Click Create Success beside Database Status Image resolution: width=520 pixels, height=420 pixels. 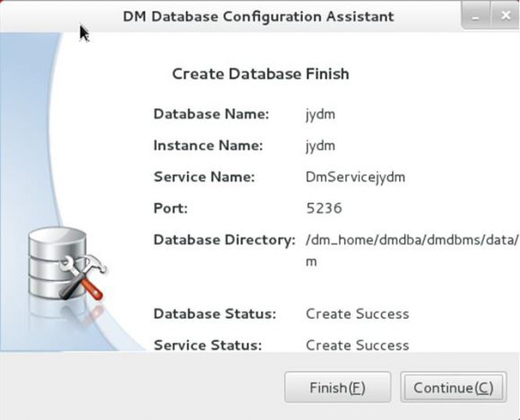click(x=358, y=314)
